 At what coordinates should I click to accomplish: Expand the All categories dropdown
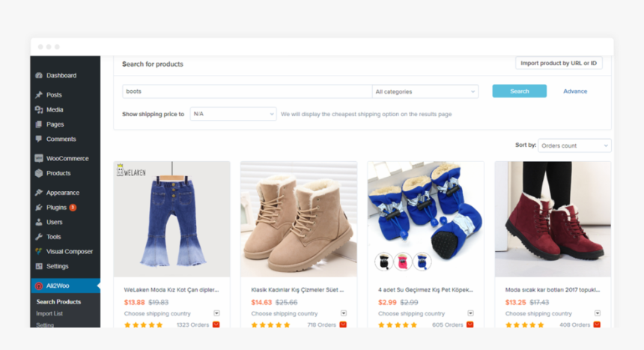pos(425,91)
